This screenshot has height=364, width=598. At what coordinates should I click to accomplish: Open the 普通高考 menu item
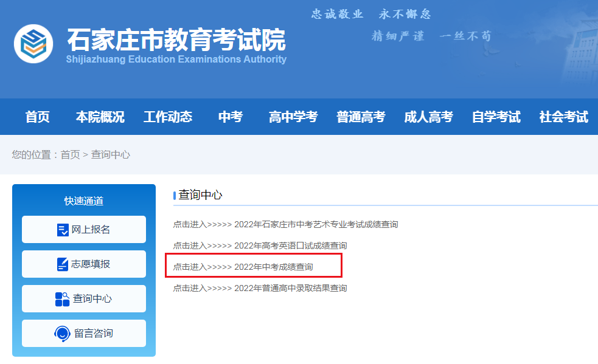(x=361, y=117)
